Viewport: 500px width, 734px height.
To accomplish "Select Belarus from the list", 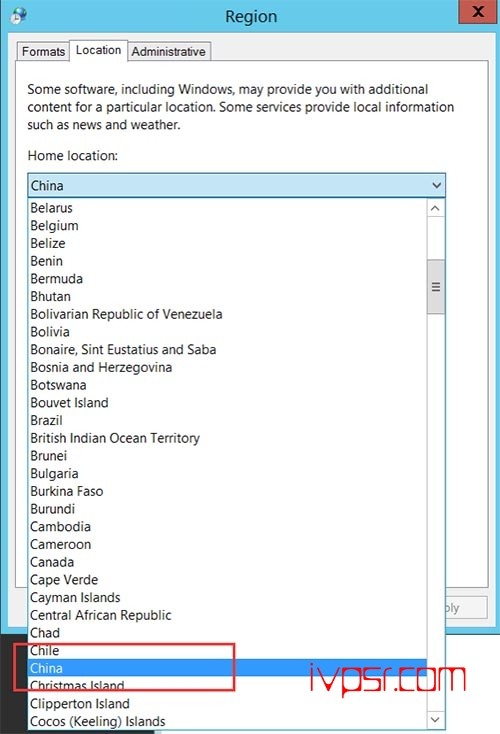I will tap(228, 208).
